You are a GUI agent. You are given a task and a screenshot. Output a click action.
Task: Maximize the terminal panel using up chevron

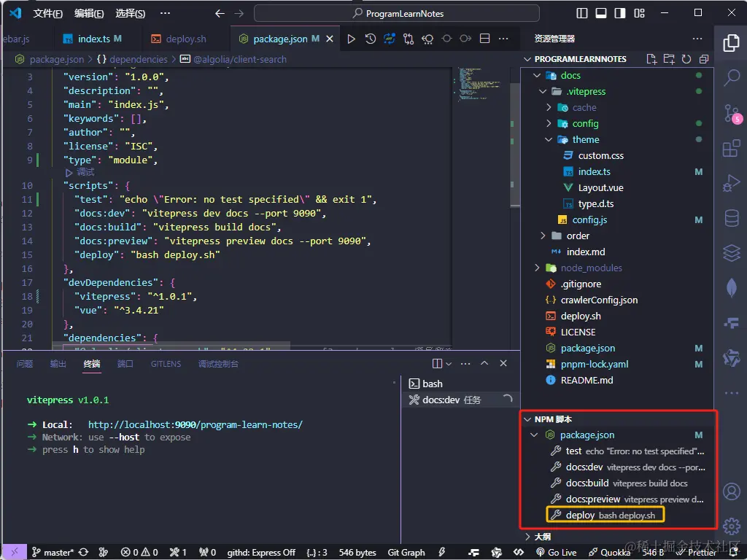[x=484, y=363]
